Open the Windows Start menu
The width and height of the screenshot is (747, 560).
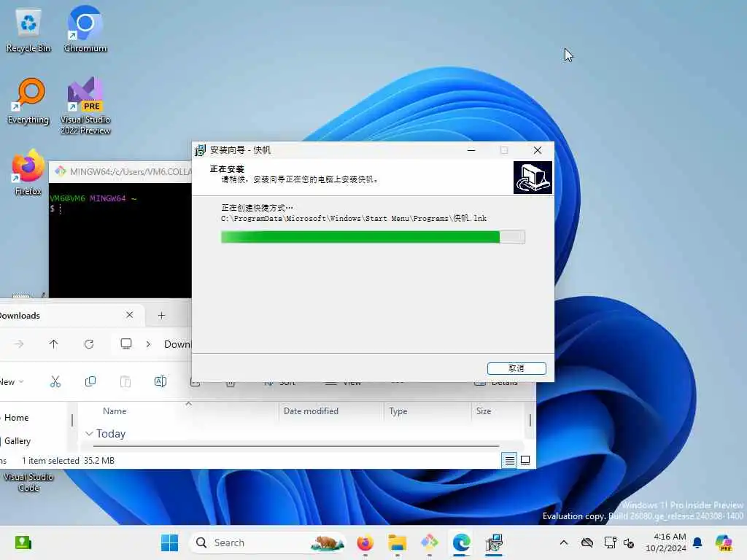click(169, 542)
